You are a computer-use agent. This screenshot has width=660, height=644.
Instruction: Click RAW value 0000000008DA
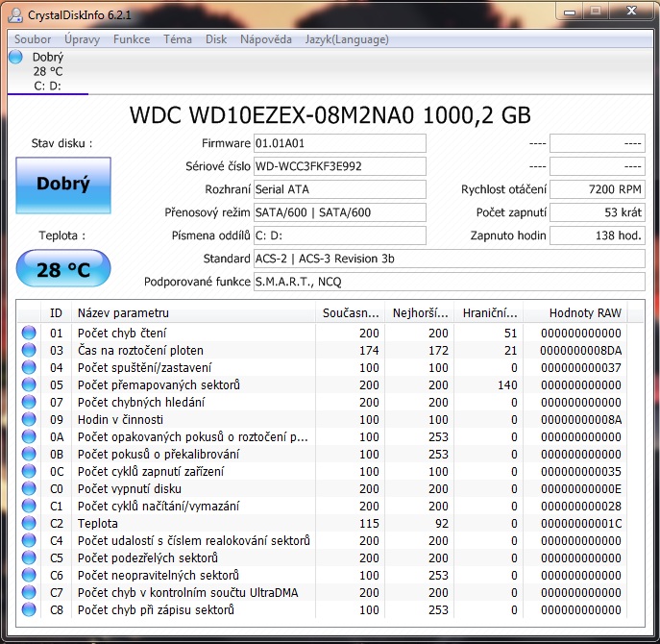580,350
